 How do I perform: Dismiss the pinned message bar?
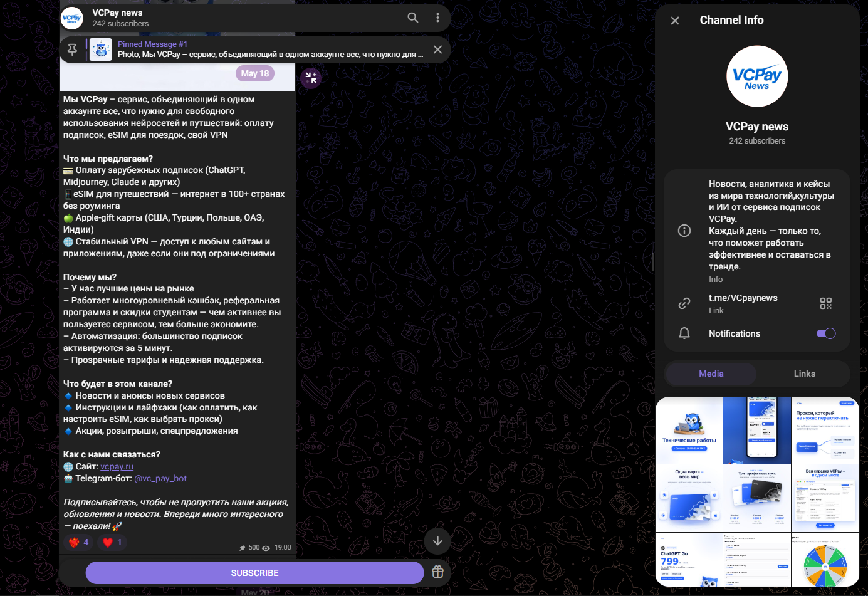[437, 50]
